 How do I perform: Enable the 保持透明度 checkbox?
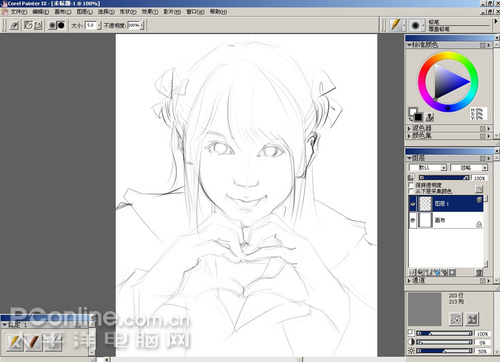[x=411, y=185]
